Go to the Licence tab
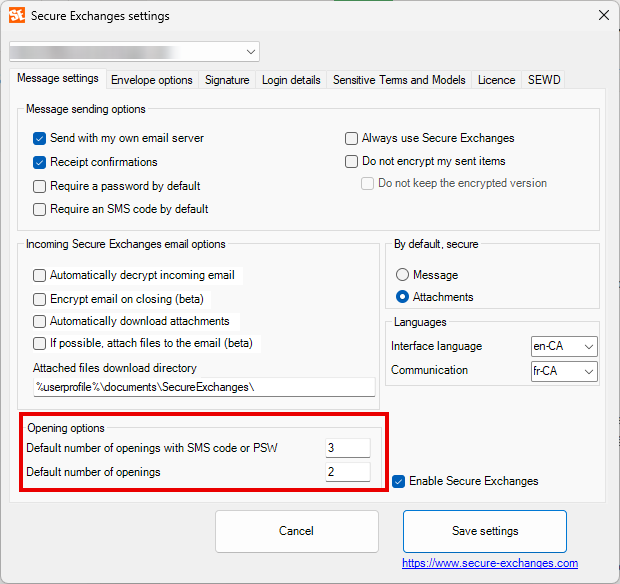The width and height of the screenshot is (620, 584). click(x=496, y=80)
